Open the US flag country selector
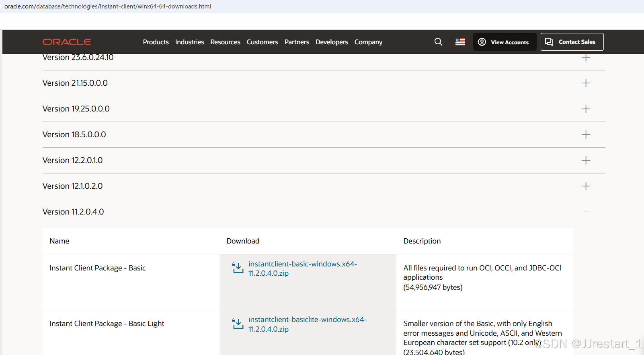The image size is (644, 355). [460, 42]
